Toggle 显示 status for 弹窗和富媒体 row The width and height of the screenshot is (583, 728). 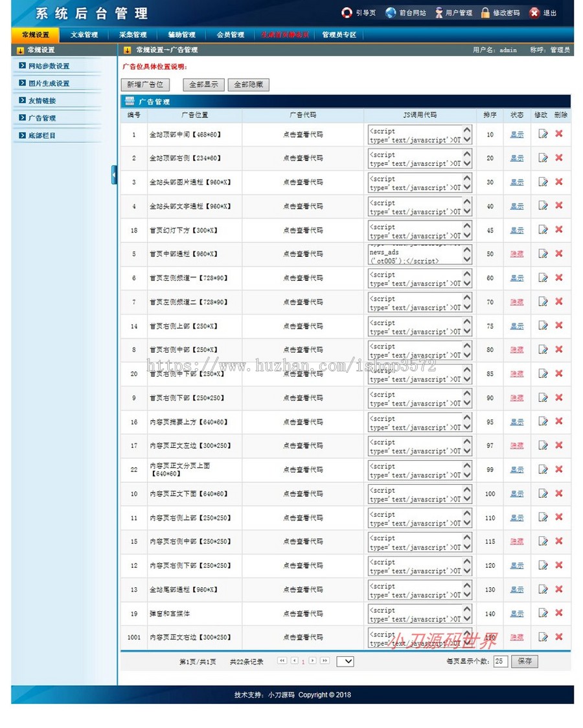[517, 614]
